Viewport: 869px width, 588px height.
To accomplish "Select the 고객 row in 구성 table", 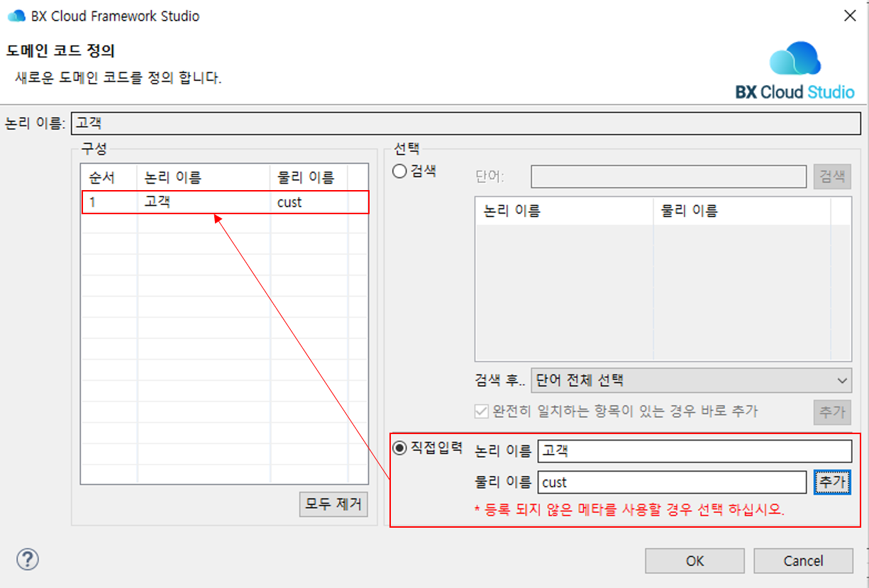I will point(225,202).
